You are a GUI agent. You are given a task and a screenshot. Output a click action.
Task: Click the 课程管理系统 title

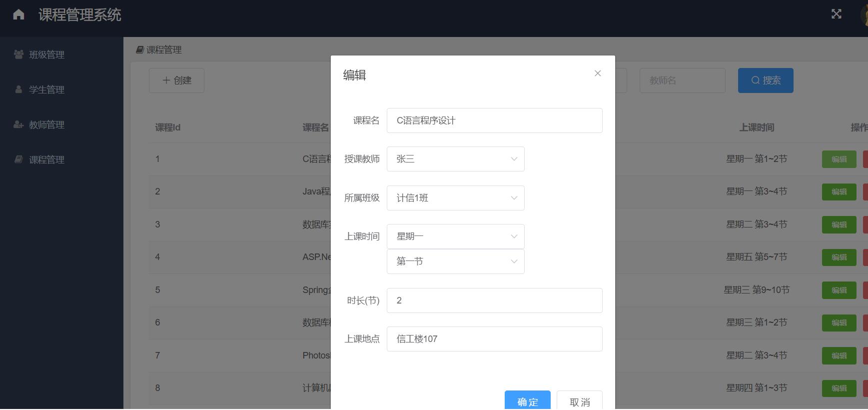pyautogui.click(x=80, y=15)
